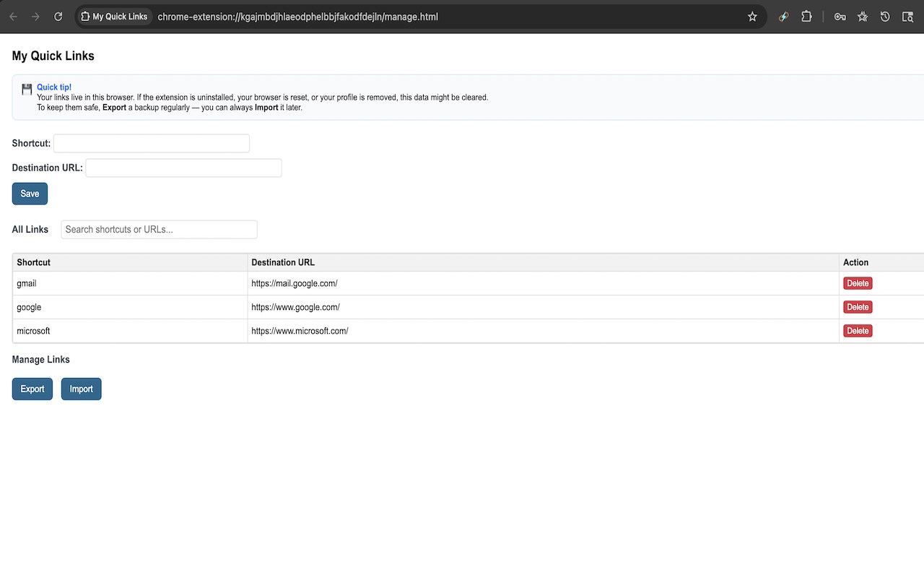Click the My Quick Links extension chip
This screenshot has height=578, width=924.
[x=115, y=17]
